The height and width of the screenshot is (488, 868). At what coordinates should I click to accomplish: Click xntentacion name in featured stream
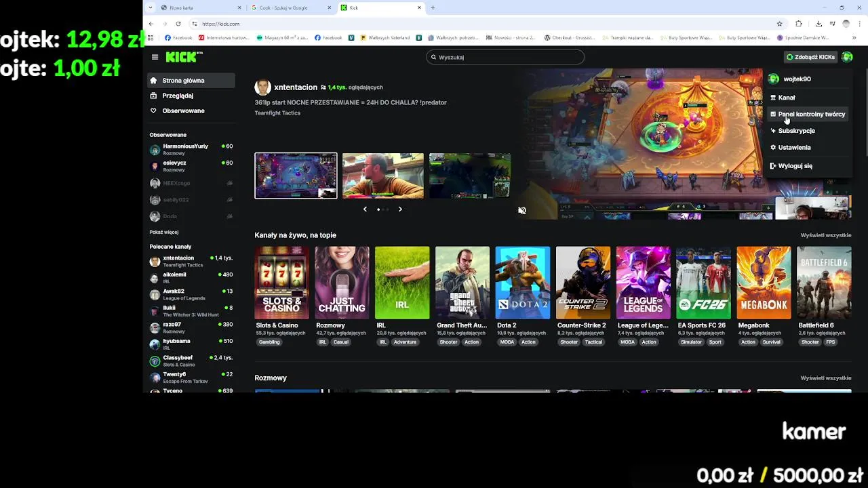tap(296, 87)
